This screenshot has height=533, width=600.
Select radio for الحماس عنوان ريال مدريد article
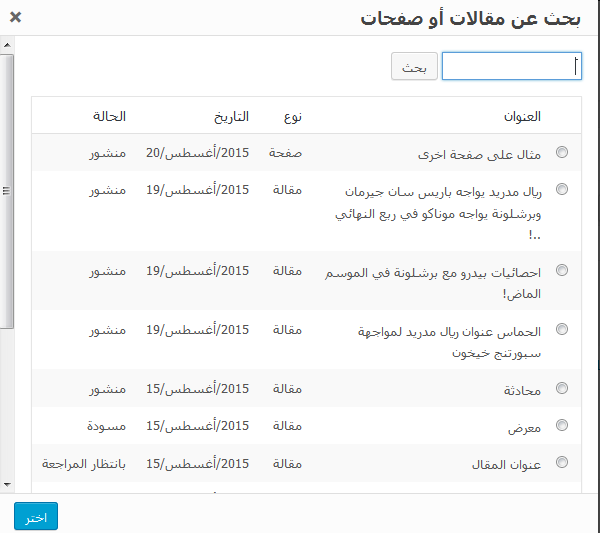pyautogui.click(x=562, y=329)
